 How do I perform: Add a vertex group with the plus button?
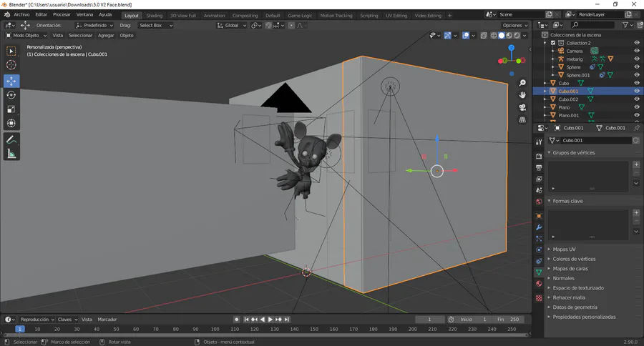pos(636,164)
